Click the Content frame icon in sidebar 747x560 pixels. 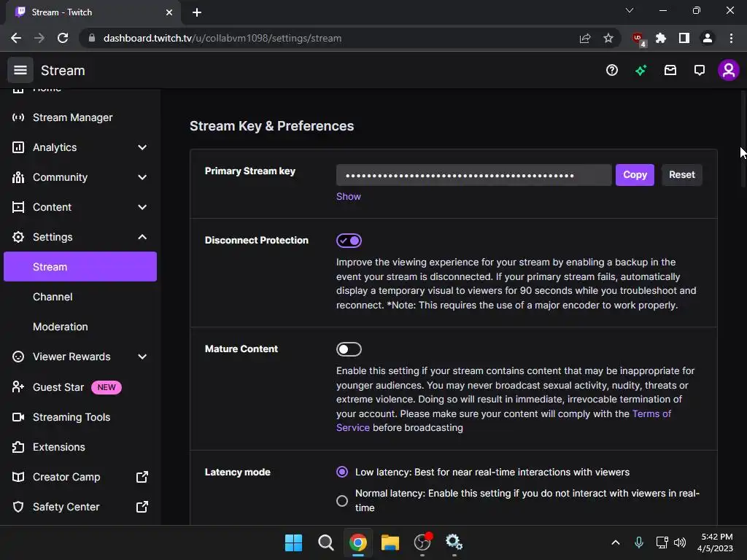pyautogui.click(x=18, y=207)
